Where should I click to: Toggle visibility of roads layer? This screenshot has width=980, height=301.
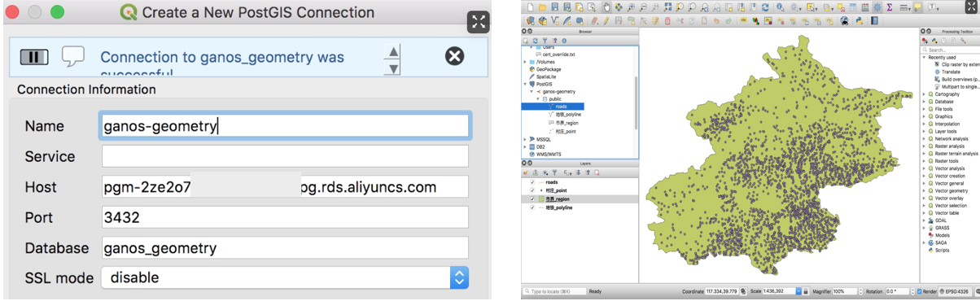(532, 183)
